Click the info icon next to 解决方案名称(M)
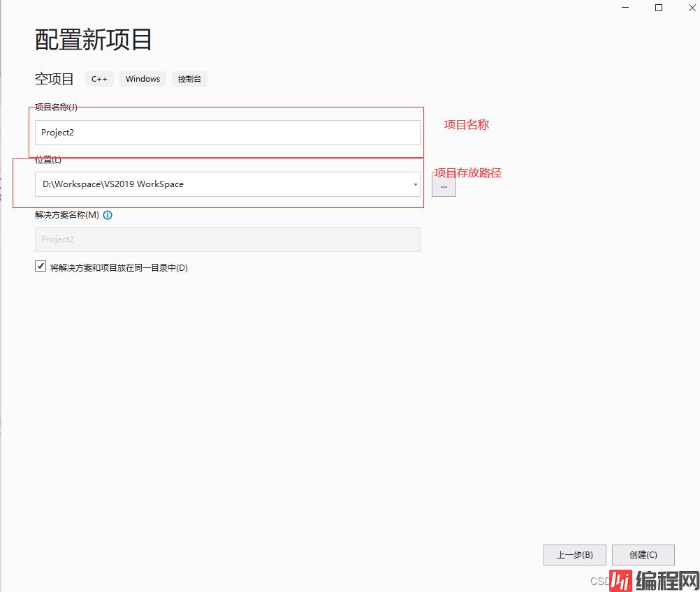This screenshot has height=592, width=700. tap(108, 215)
